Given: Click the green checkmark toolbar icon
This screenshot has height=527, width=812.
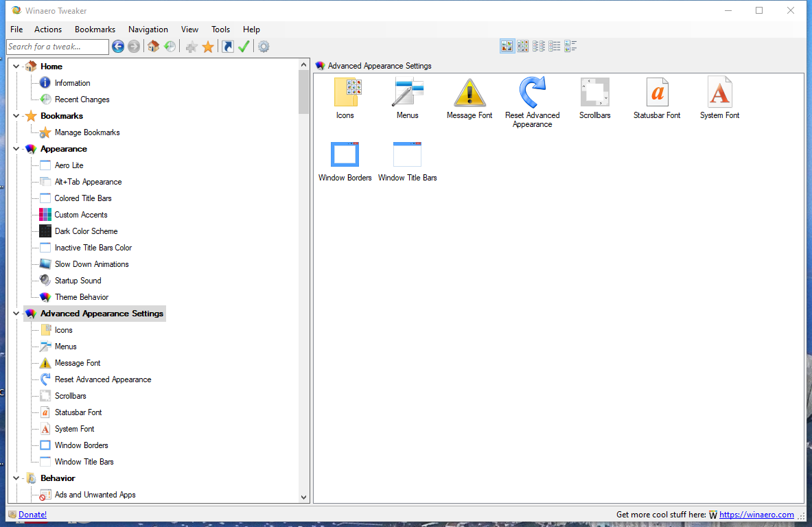Looking at the screenshot, I should coord(244,47).
